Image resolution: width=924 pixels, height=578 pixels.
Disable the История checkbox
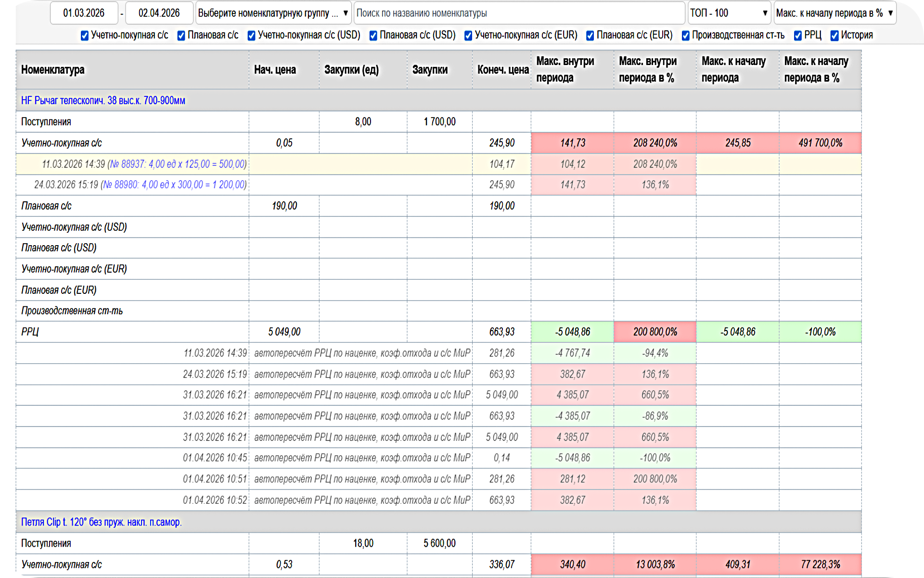point(834,36)
